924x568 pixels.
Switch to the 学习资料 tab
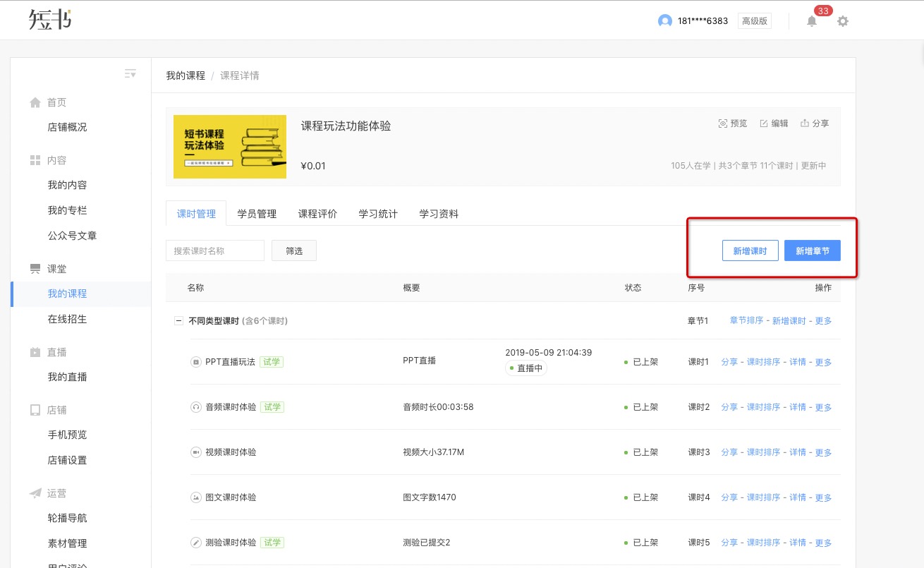[439, 214]
